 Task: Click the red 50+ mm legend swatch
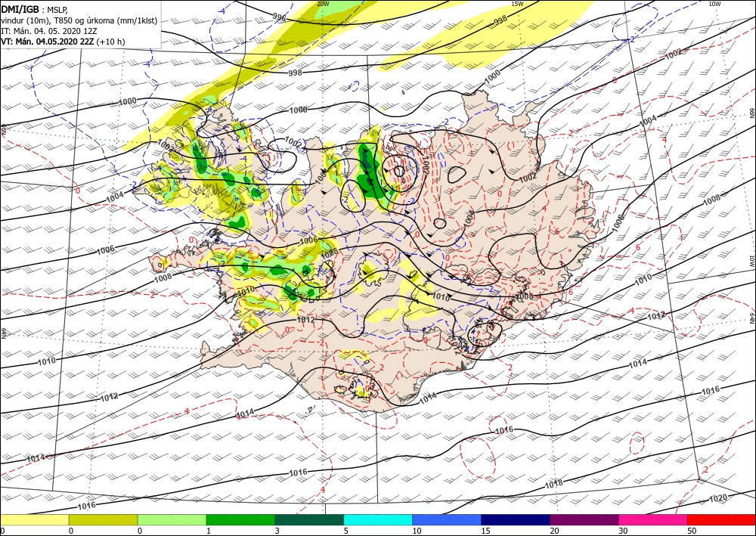(721, 520)
